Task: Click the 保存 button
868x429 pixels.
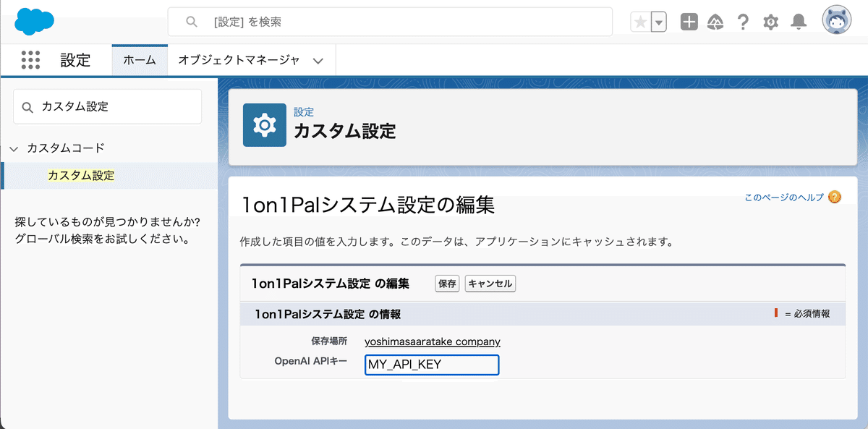Action: tap(447, 284)
